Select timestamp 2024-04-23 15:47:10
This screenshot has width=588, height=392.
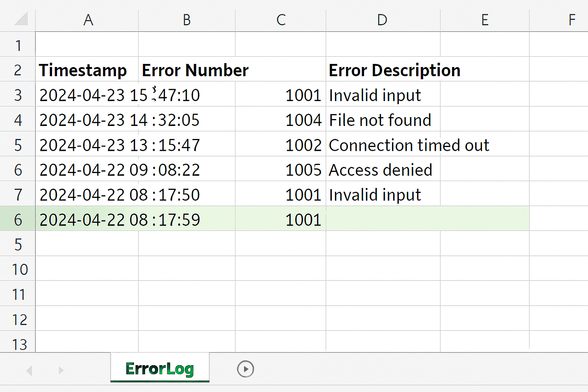click(119, 94)
